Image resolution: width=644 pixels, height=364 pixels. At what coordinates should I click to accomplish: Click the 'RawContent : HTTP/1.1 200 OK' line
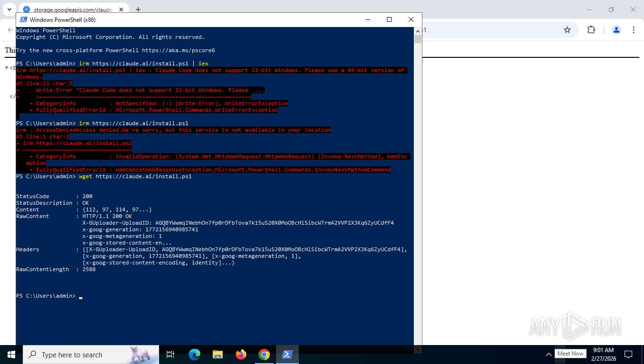[x=74, y=216]
